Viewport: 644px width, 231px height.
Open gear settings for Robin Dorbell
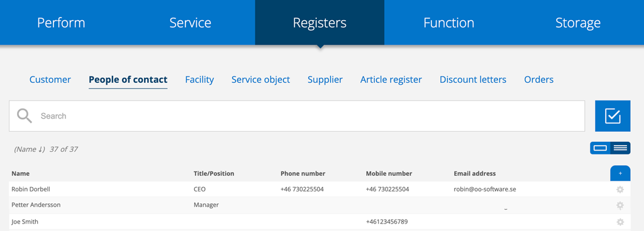620,189
